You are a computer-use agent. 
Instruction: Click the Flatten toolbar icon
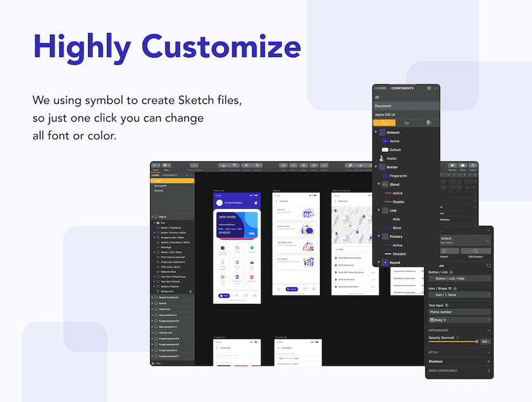(x=324, y=166)
